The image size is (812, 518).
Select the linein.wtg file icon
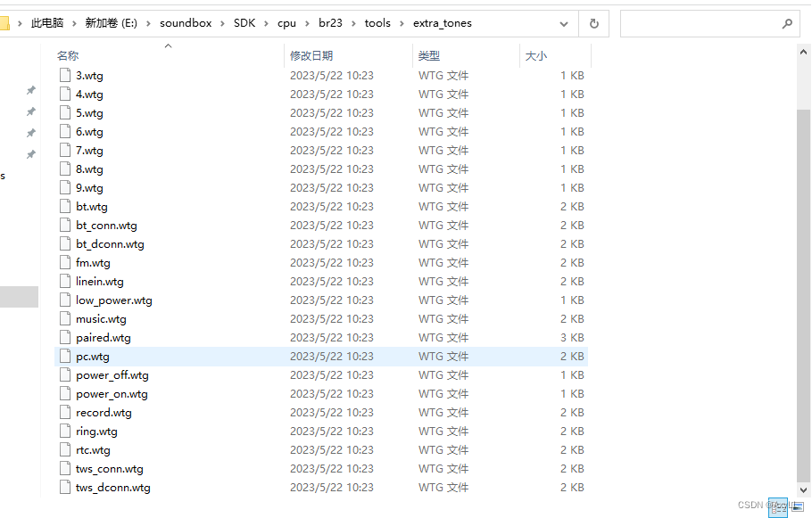coord(64,281)
